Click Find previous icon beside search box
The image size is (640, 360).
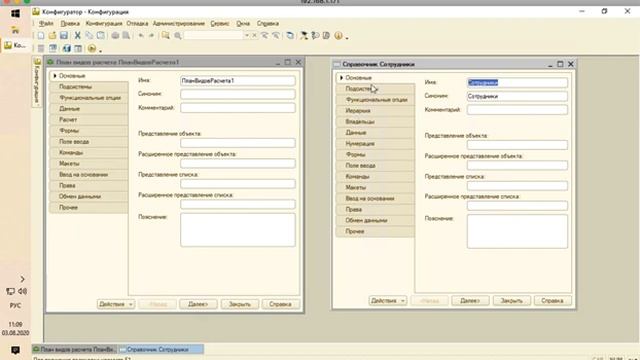tap(276, 36)
